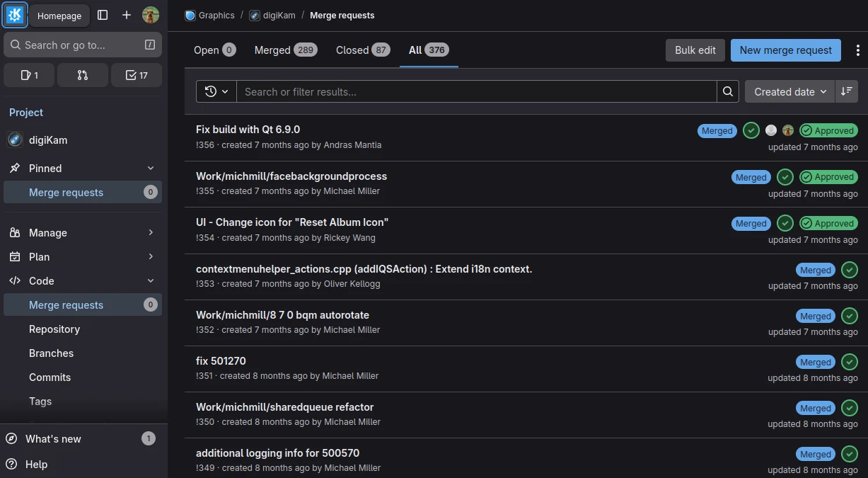Toggle the sort direction icon next to Created date
The width and height of the screenshot is (868, 478).
[x=846, y=91]
